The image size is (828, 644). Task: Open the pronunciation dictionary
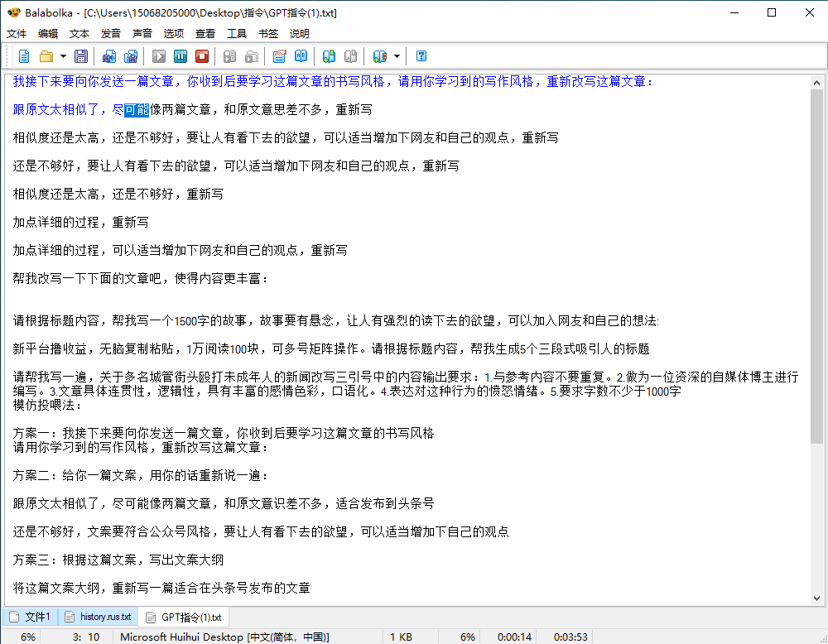[300, 56]
